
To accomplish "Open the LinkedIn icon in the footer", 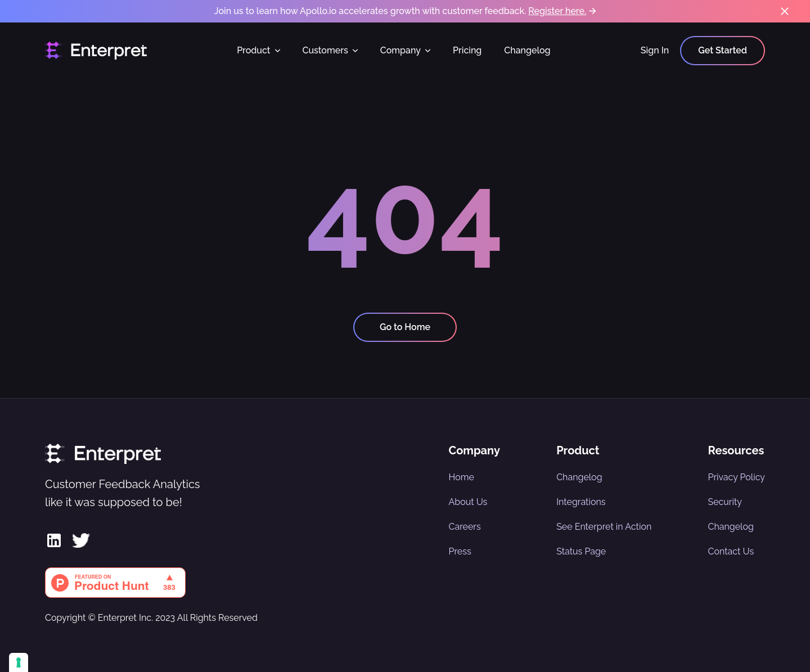I will coord(54,540).
